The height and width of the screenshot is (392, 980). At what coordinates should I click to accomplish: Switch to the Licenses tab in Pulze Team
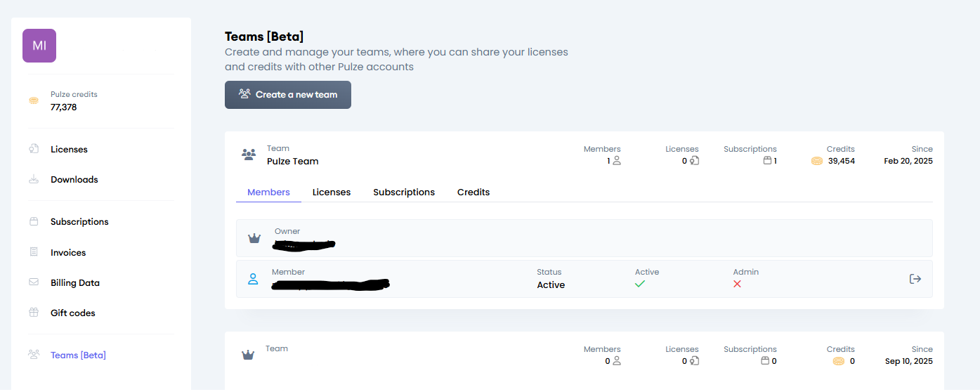click(x=332, y=192)
